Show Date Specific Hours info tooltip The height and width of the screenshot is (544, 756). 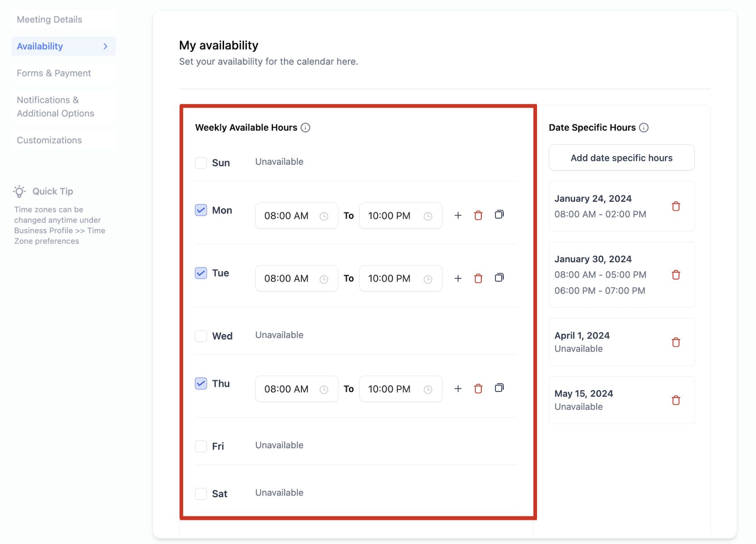[x=644, y=128]
